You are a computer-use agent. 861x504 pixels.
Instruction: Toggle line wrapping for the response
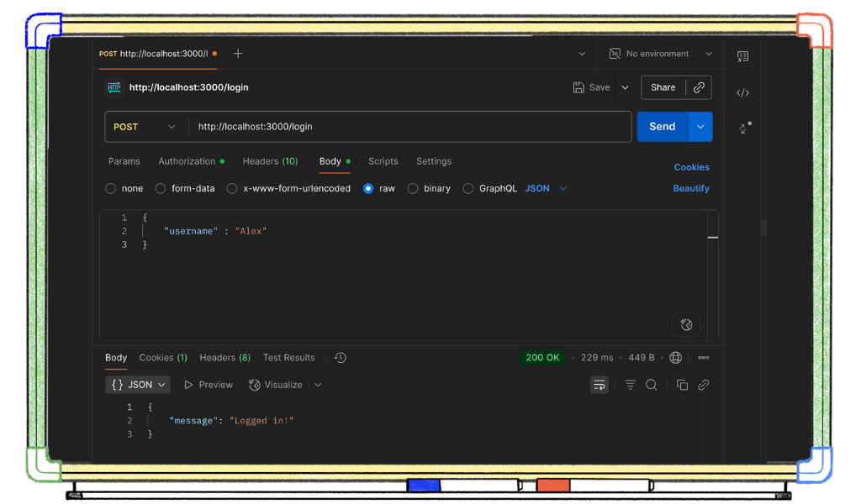pos(599,384)
